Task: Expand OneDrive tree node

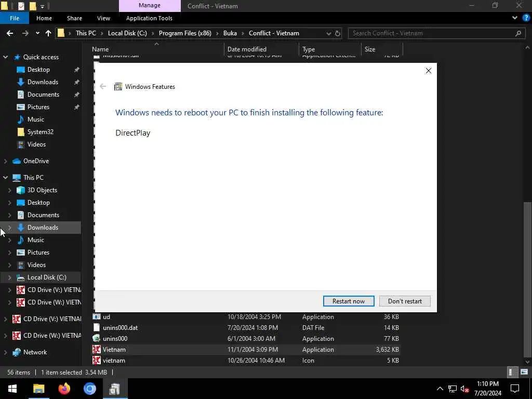Action: (5, 161)
